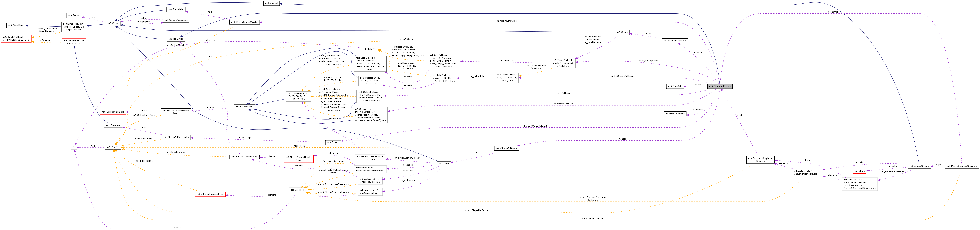Open the ns3::Ptr< ns3::SimpleNetDevice > node

tap(760, 160)
